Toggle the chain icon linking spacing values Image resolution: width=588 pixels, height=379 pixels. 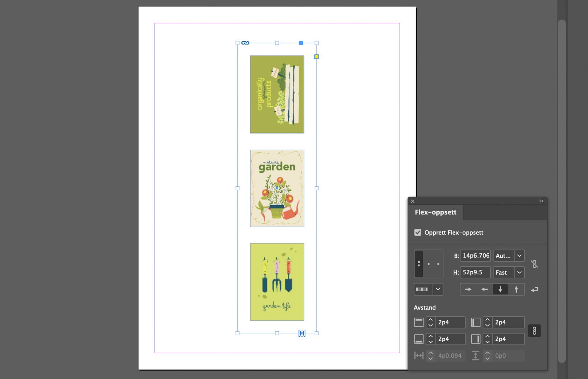point(535,330)
